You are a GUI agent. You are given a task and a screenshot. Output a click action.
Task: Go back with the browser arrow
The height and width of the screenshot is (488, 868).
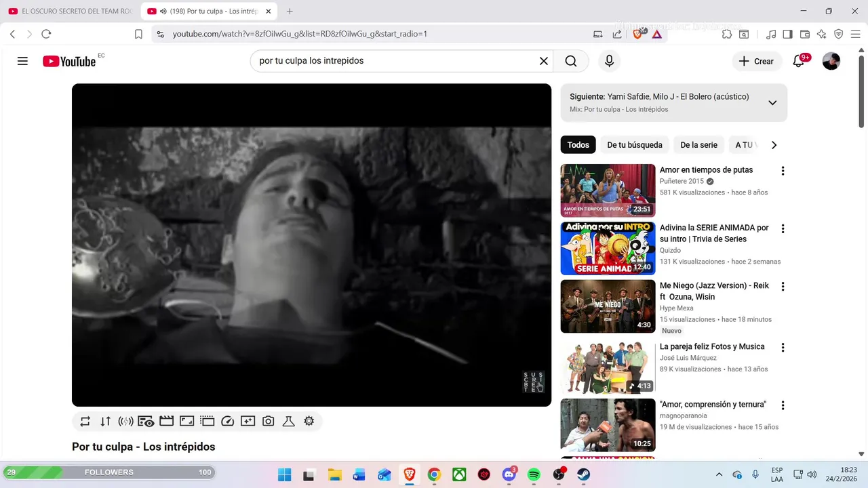pos(12,34)
